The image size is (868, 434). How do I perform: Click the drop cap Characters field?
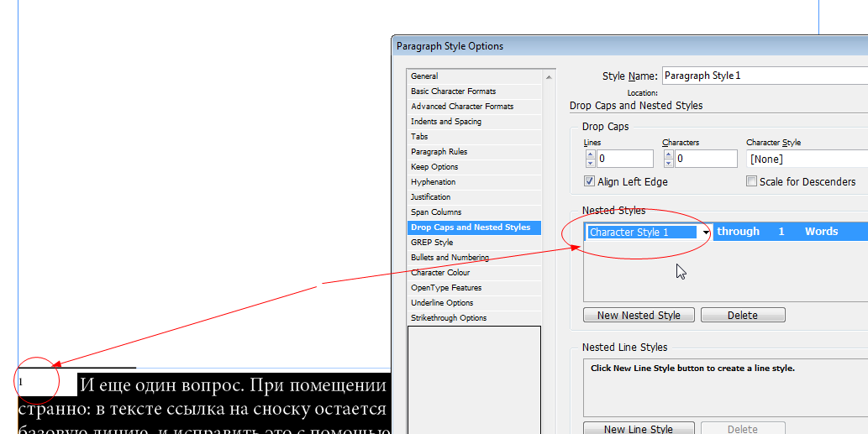click(x=706, y=159)
